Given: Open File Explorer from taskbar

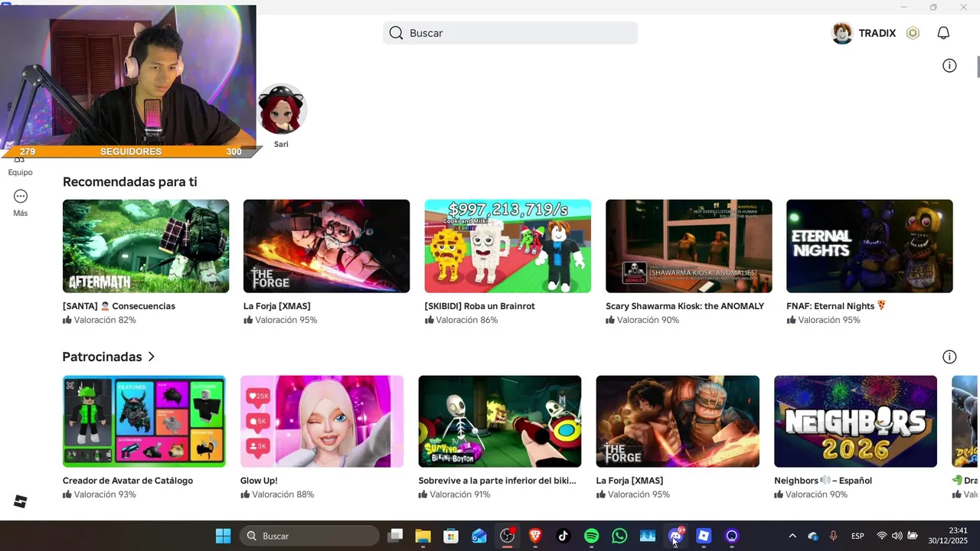Looking at the screenshot, I should pos(423,536).
